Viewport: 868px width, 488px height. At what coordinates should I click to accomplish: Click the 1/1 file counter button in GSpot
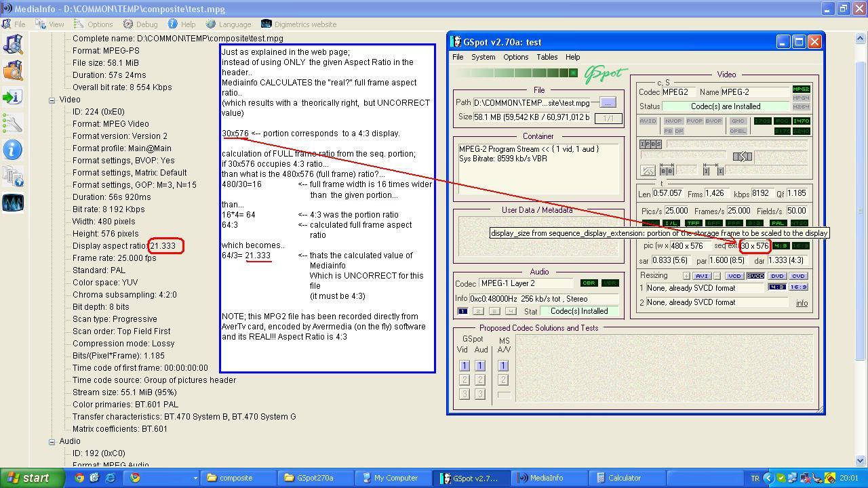point(608,119)
